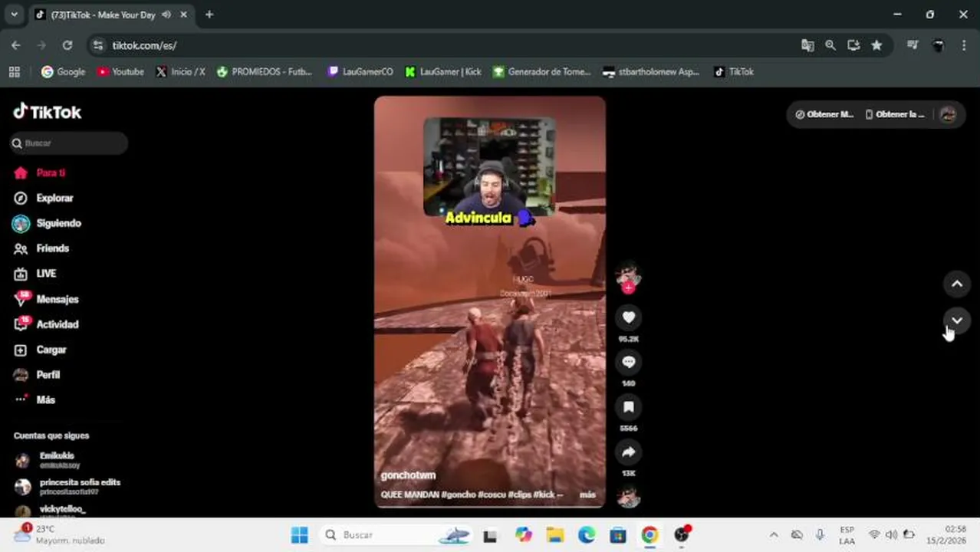Image resolution: width=980 pixels, height=552 pixels.
Task: Open Microsoft Edge from the taskbar
Action: [x=587, y=535]
